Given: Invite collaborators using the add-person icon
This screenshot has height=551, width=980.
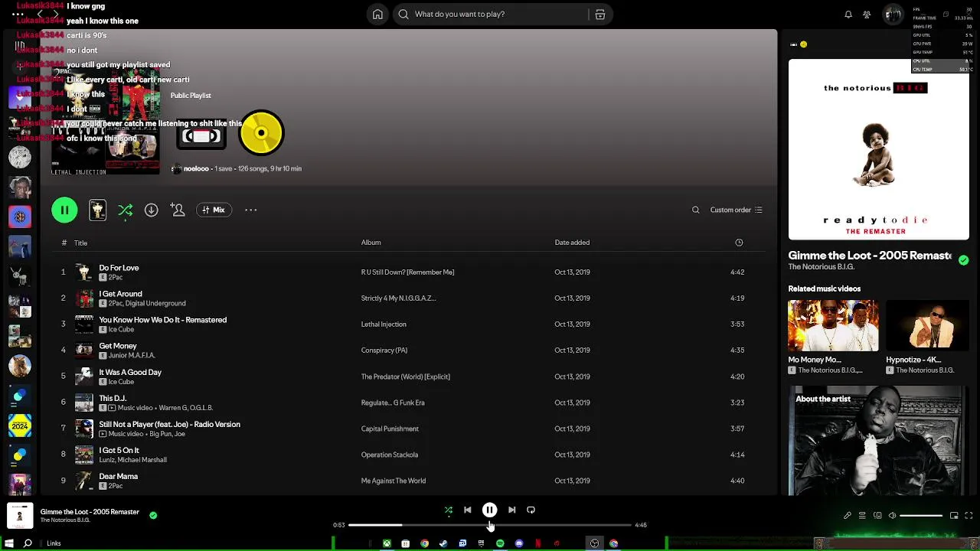Looking at the screenshot, I should (178, 210).
